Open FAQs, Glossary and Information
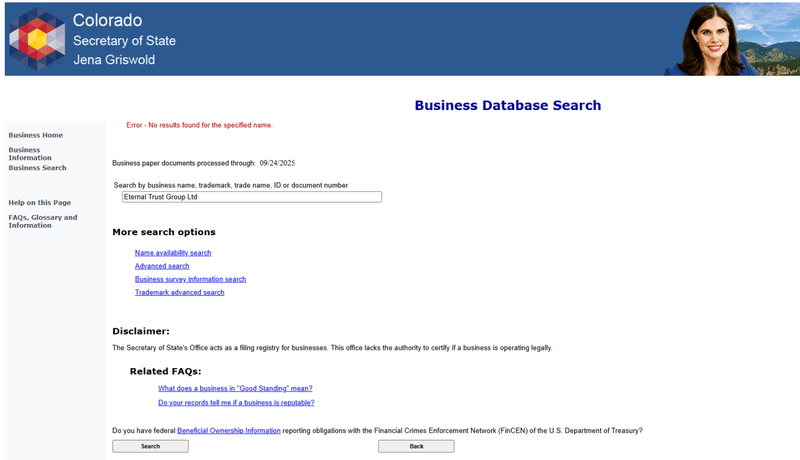 coord(43,221)
